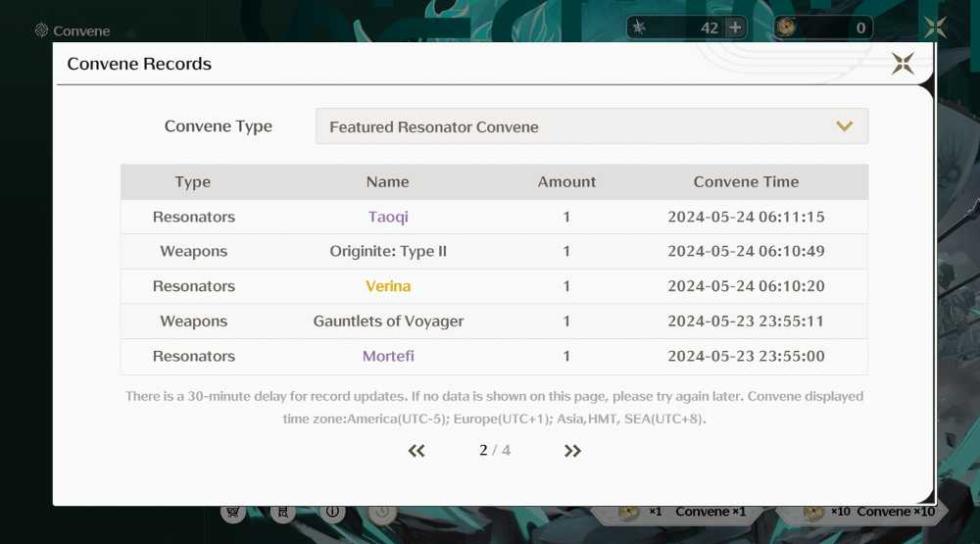Click the Astrite amount 42
The width and height of the screenshot is (980, 544).
(709, 27)
